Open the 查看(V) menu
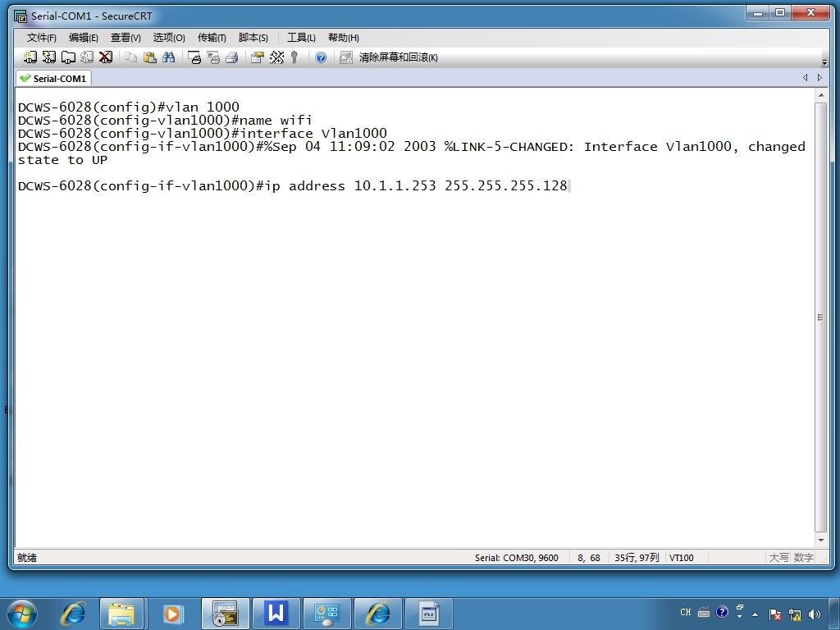840x630 pixels. click(126, 38)
